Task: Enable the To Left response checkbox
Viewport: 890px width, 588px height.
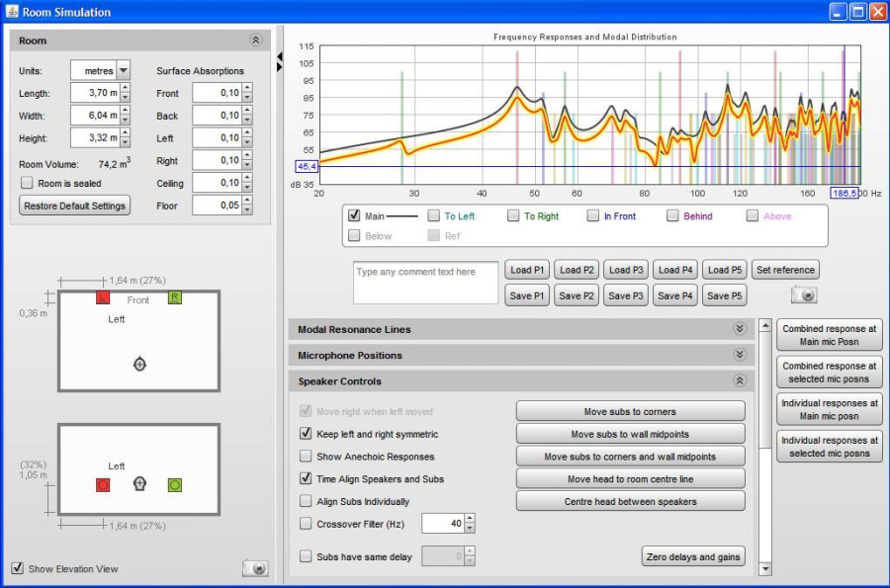Action: pos(433,215)
